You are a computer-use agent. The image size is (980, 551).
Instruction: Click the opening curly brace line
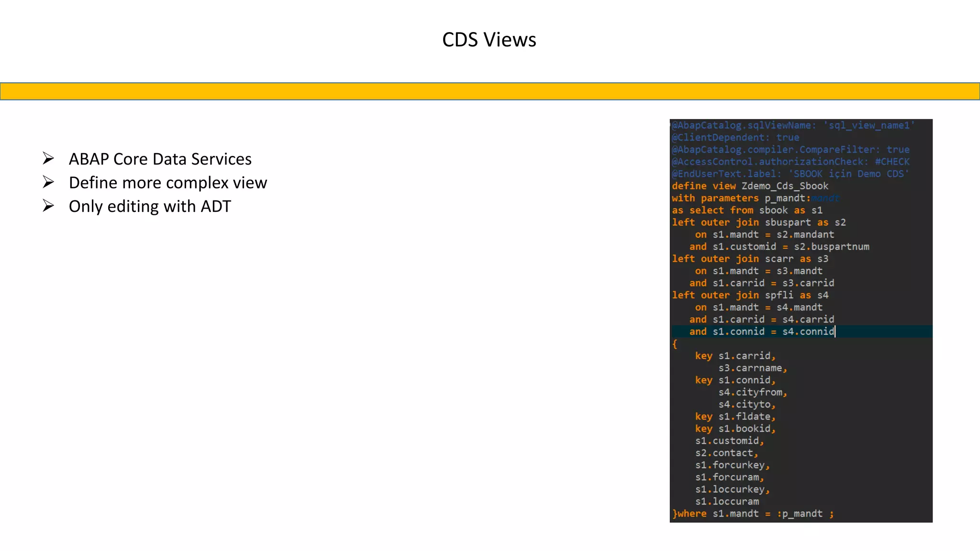[675, 344]
